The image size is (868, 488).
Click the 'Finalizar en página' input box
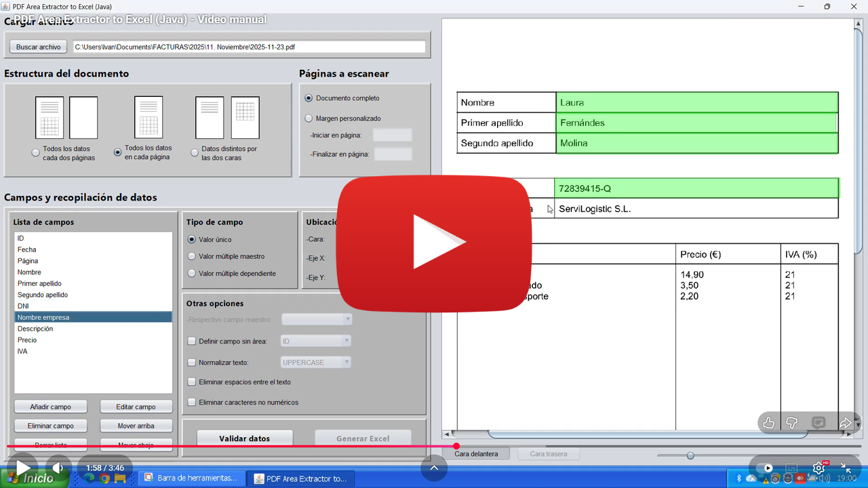(393, 154)
